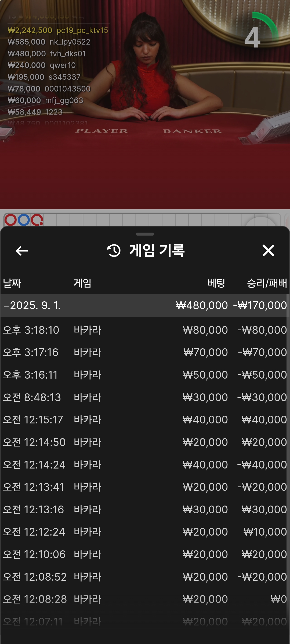Click the BANKER betting area label
This screenshot has width=290, height=644.
(x=193, y=131)
